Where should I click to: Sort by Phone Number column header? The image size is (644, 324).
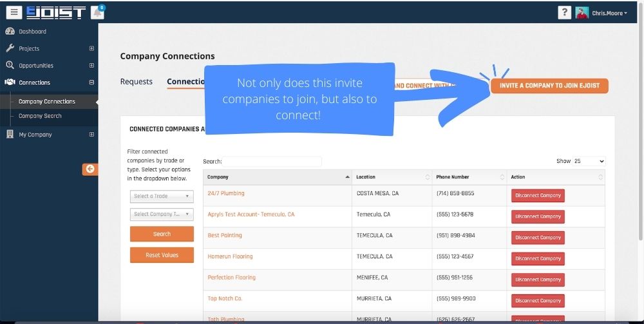pyautogui.click(x=469, y=177)
